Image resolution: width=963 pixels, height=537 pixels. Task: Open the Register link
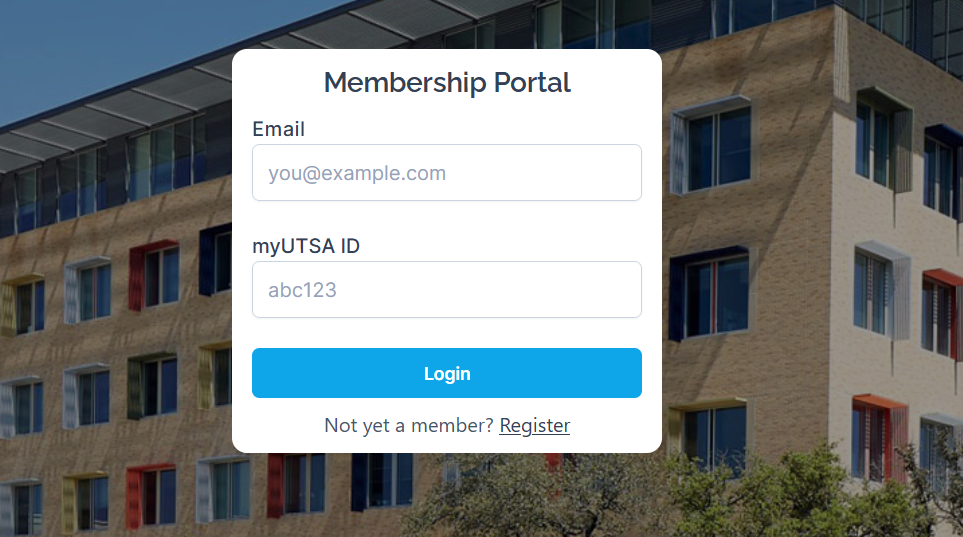[x=535, y=425]
